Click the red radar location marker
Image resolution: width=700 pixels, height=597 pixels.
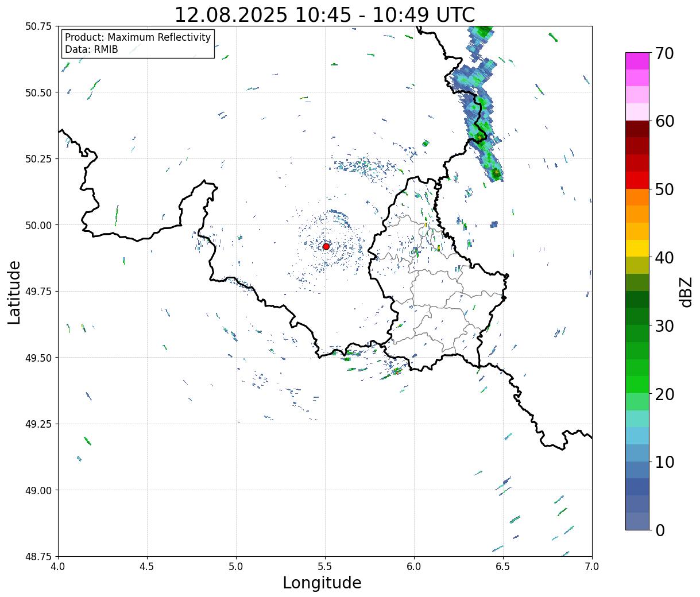[x=326, y=246]
